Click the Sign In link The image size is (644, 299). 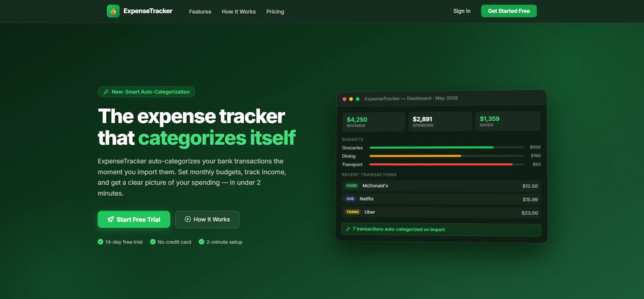click(462, 11)
